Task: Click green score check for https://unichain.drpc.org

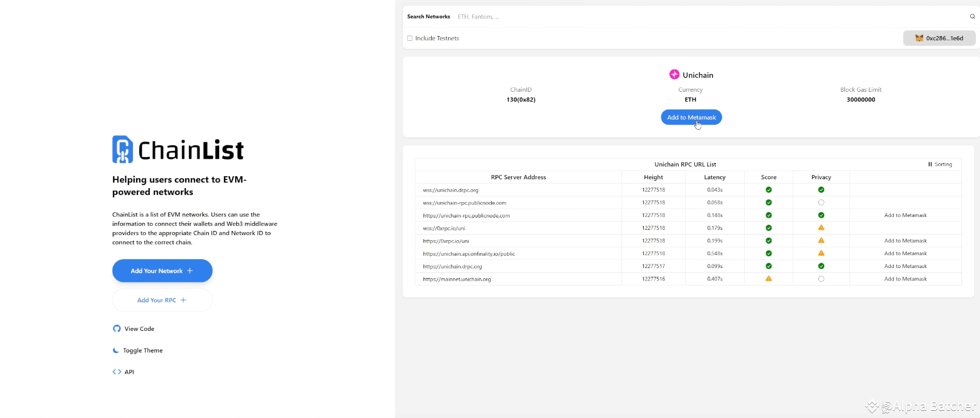Action: pyautogui.click(x=769, y=266)
